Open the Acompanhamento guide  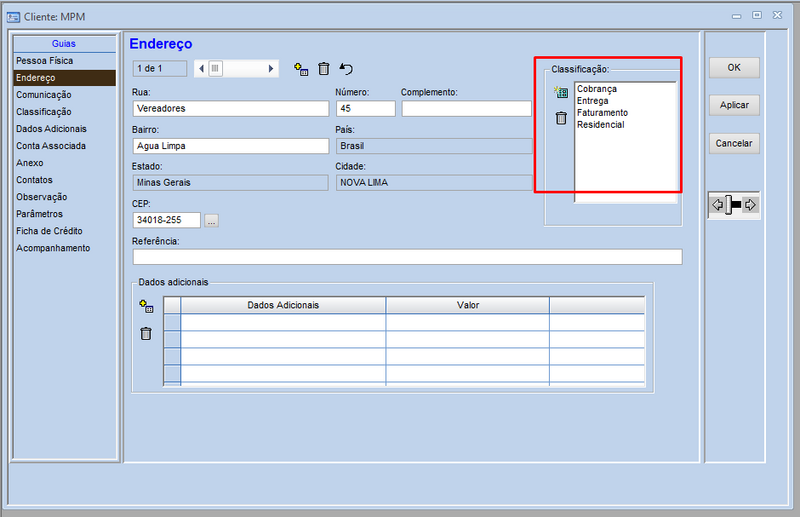point(65,248)
